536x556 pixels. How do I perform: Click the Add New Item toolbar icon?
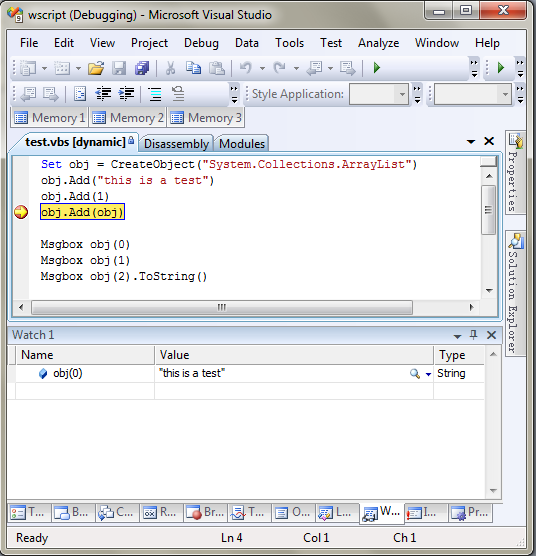click(62, 68)
